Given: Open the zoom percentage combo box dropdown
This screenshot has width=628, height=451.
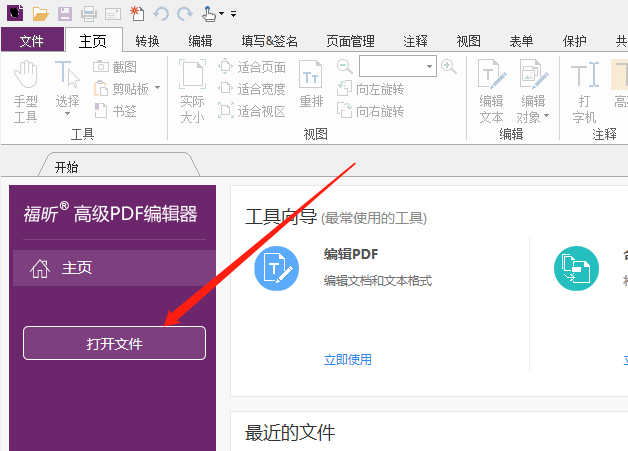Looking at the screenshot, I should pyautogui.click(x=429, y=66).
